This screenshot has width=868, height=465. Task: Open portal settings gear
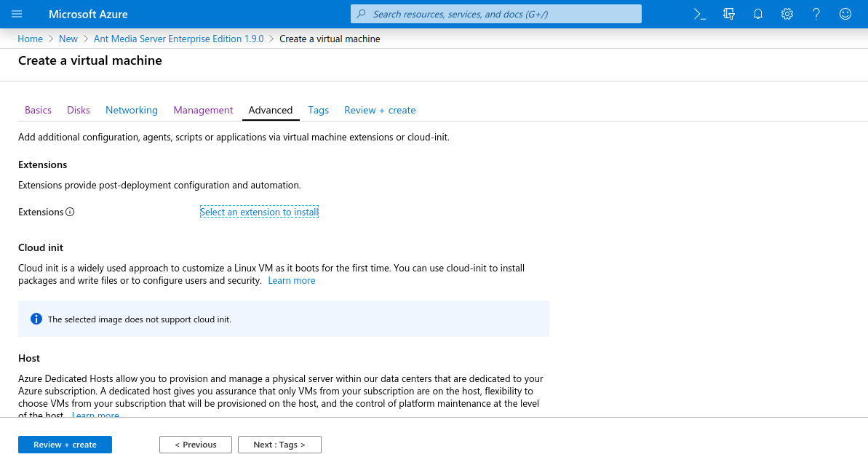[x=787, y=14]
